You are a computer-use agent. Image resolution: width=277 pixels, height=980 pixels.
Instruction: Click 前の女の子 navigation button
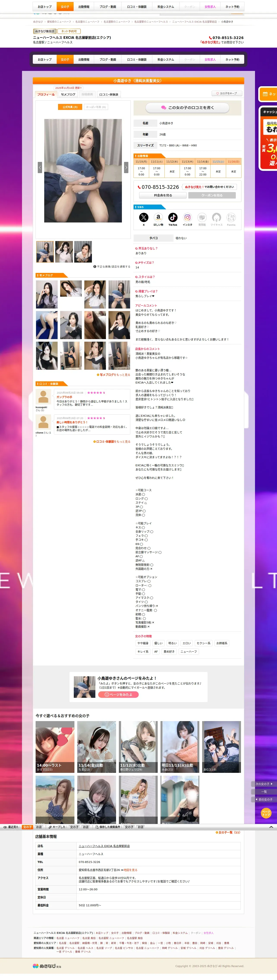pyautogui.click(x=264, y=799)
